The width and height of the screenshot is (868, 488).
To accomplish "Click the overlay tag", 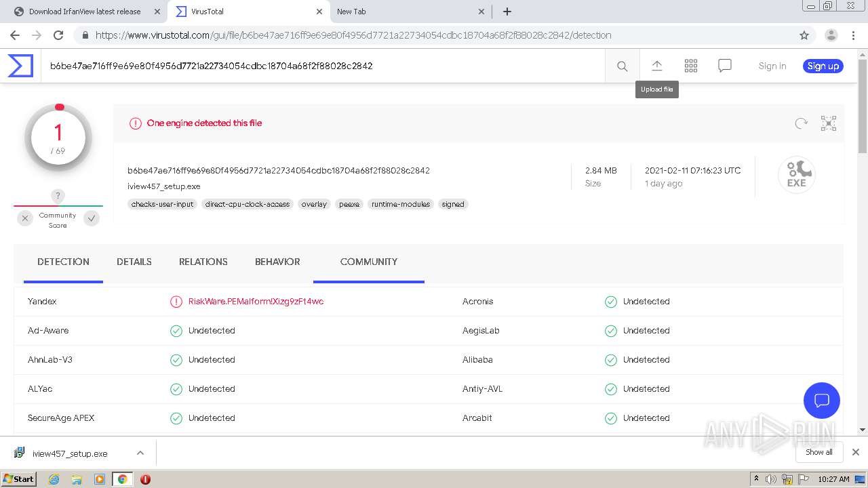I will [x=314, y=204].
